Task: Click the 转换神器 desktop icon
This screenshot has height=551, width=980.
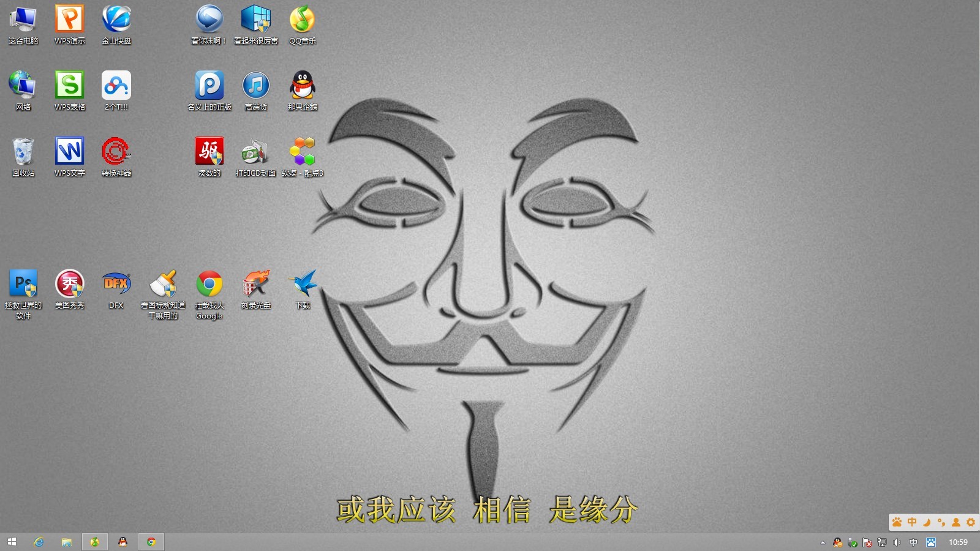Action: [x=116, y=157]
